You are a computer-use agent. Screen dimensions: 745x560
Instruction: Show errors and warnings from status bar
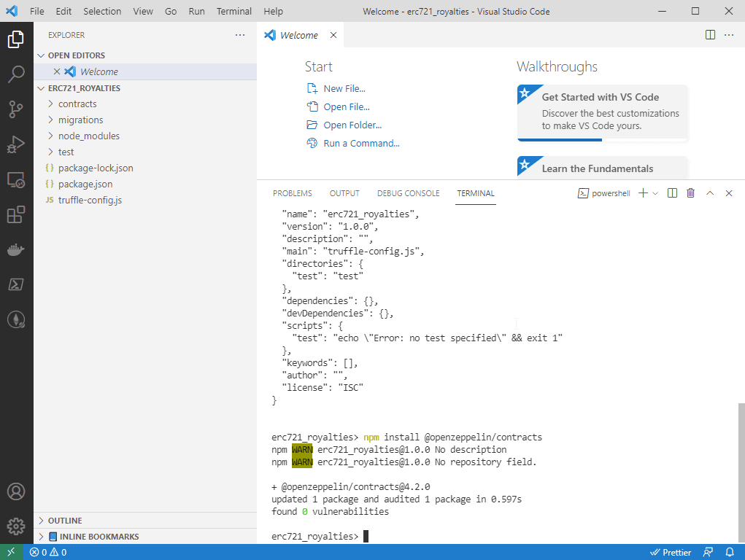(48, 553)
